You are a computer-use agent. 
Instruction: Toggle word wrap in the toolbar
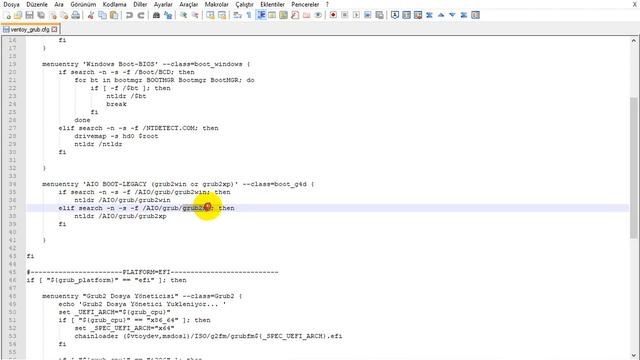point(237,15)
